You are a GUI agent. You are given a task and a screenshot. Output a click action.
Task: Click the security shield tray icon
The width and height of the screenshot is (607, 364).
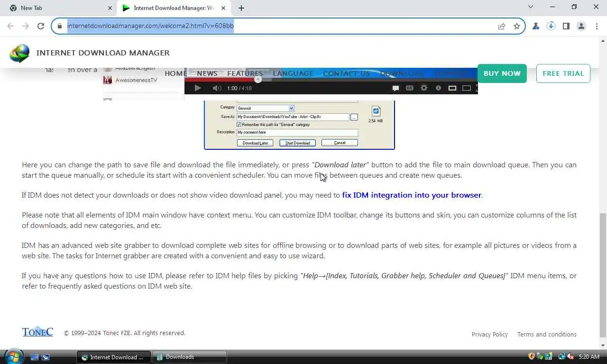point(532,356)
